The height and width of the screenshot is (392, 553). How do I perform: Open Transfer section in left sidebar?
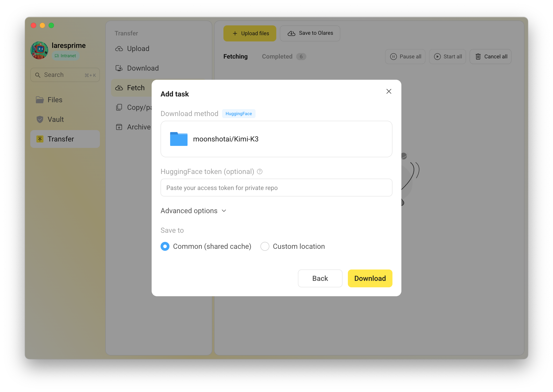(x=65, y=139)
